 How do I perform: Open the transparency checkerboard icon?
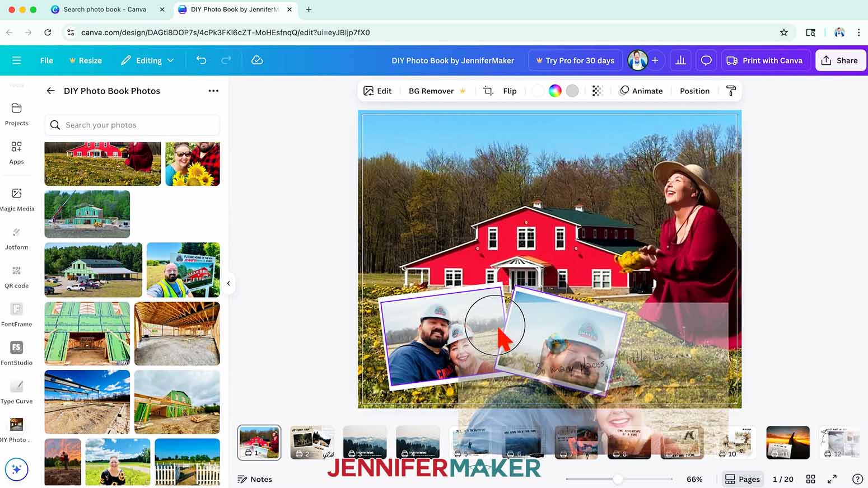pos(597,91)
